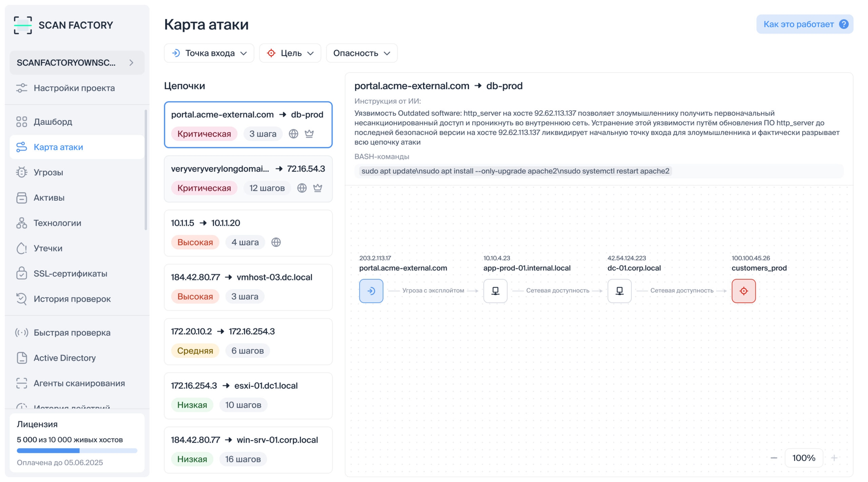Click the red target node customers_prod
This screenshot has width=868, height=482.
pos(743,291)
